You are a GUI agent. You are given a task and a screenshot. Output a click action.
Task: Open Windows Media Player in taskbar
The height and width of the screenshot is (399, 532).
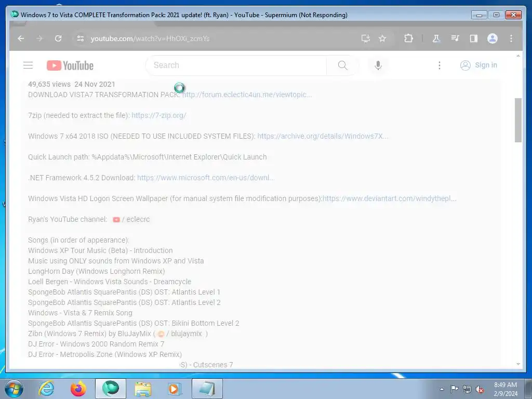pos(175,389)
